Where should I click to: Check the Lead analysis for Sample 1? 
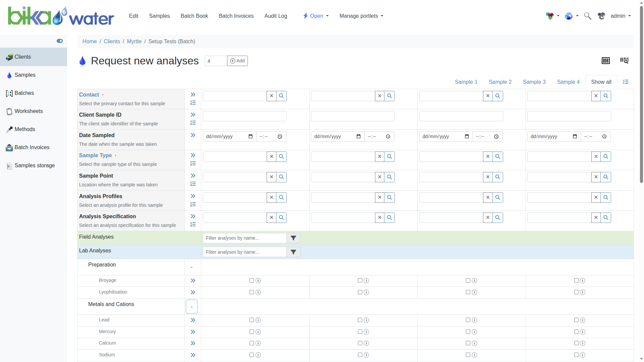coord(252,320)
